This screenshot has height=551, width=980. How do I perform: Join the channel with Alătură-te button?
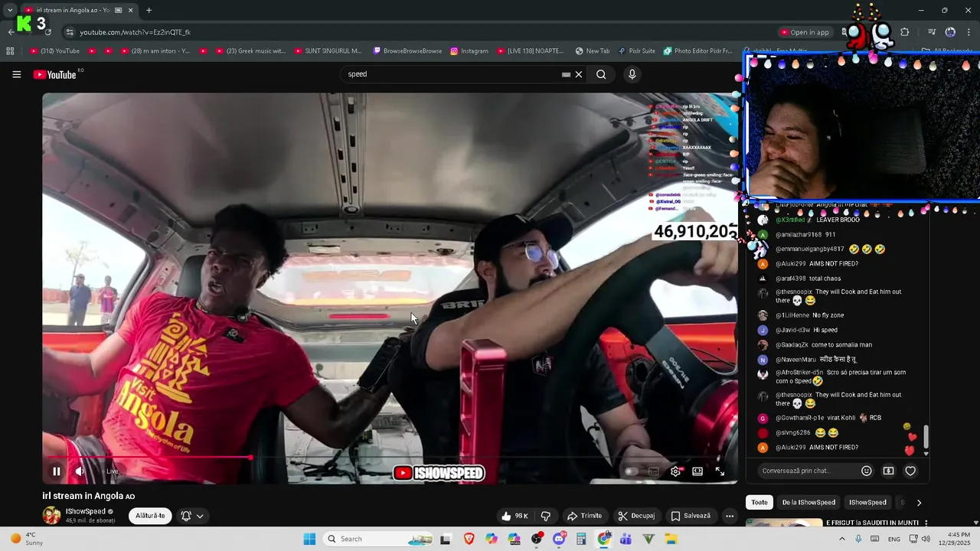tap(150, 516)
